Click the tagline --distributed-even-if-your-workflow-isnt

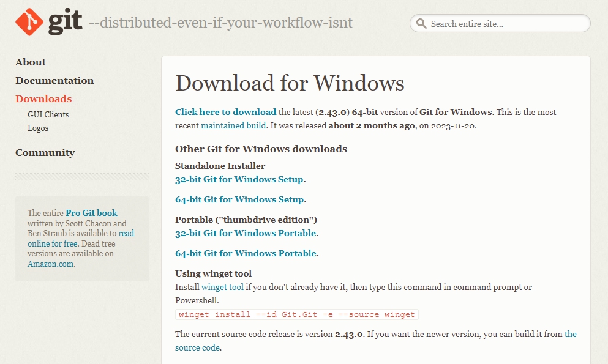tap(220, 23)
